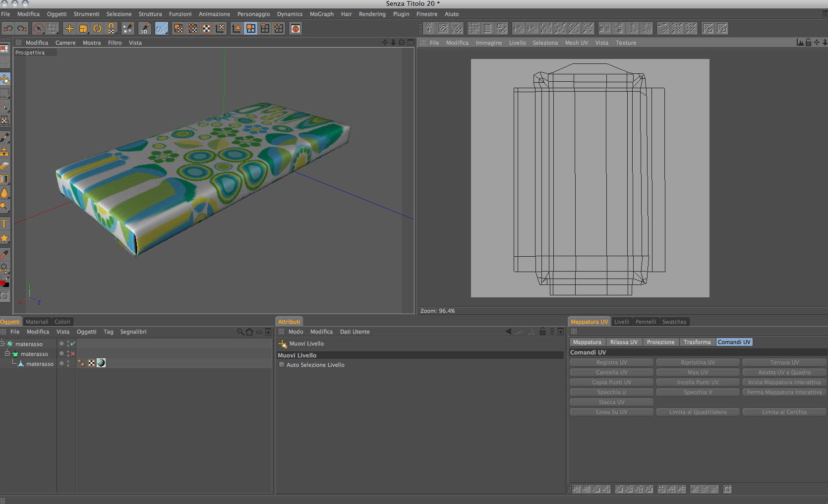The image size is (828, 504).
Task: Select the Text tool in the left palette
Action: coord(4,224)
